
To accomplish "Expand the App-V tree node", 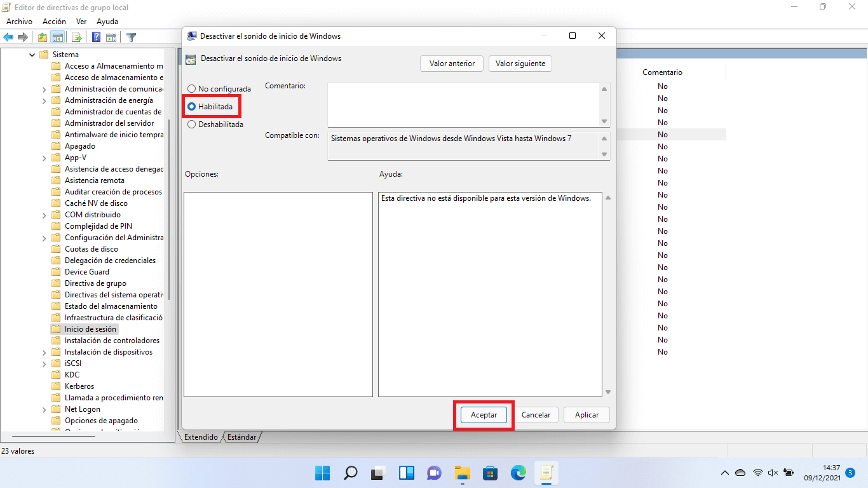I will coord(44,158).
